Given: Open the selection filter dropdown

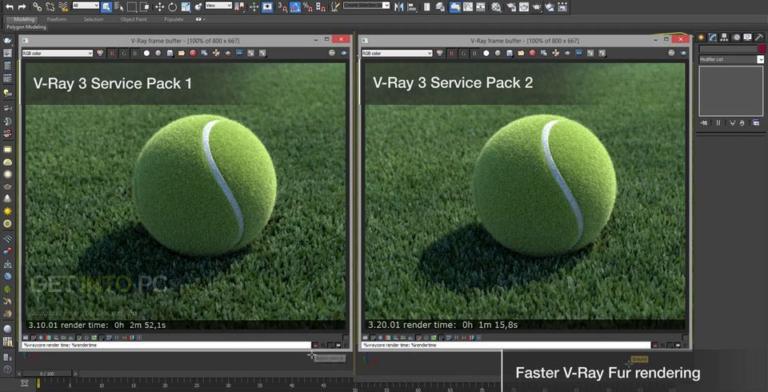Looking at the screenshot, I should (86, 5).
